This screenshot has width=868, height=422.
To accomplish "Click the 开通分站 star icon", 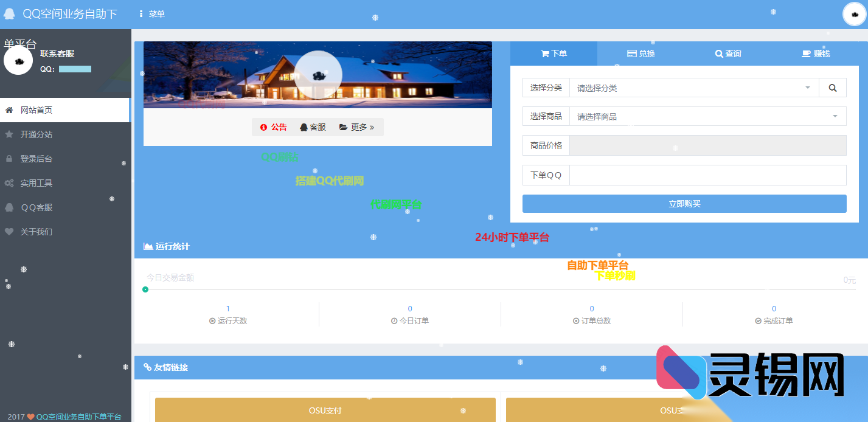I will coord(9,134).
